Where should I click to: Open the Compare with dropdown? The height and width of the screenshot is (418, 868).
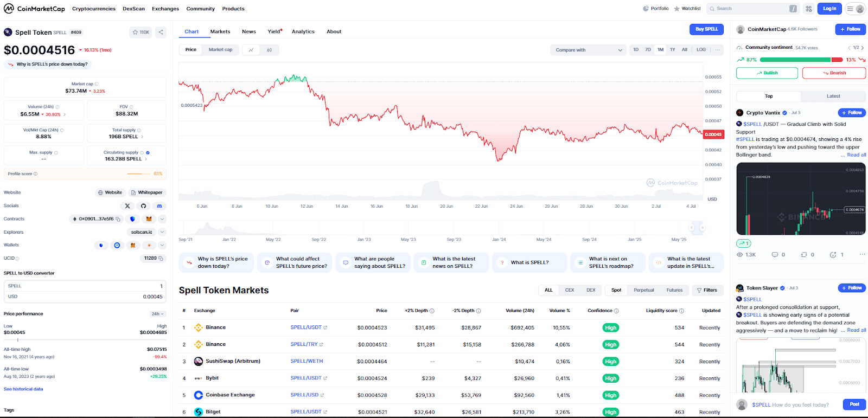pos(589,50)
